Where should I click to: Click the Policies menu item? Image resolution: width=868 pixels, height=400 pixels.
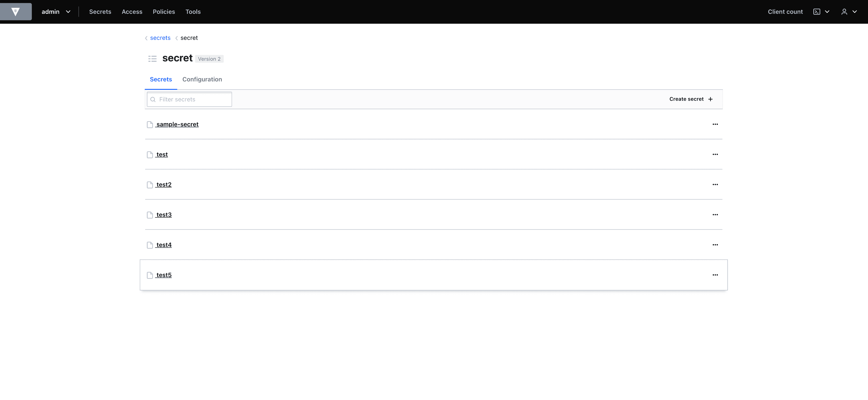[x=164, y=11]
